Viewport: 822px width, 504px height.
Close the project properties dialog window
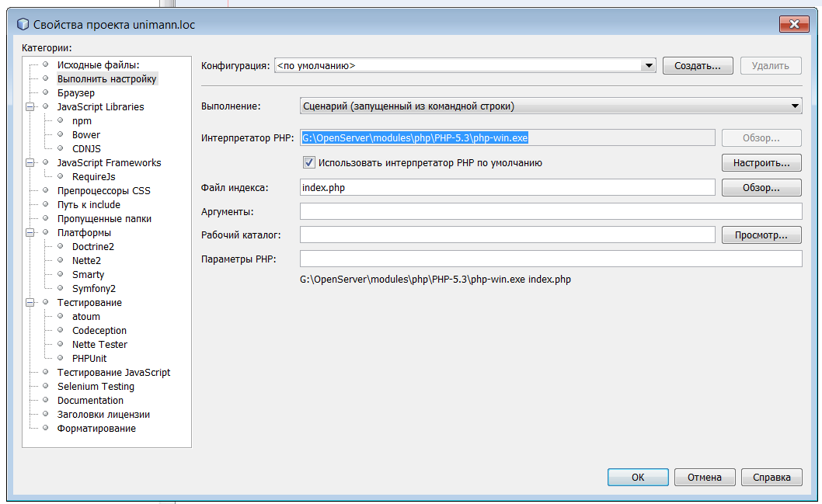[794, 25]
